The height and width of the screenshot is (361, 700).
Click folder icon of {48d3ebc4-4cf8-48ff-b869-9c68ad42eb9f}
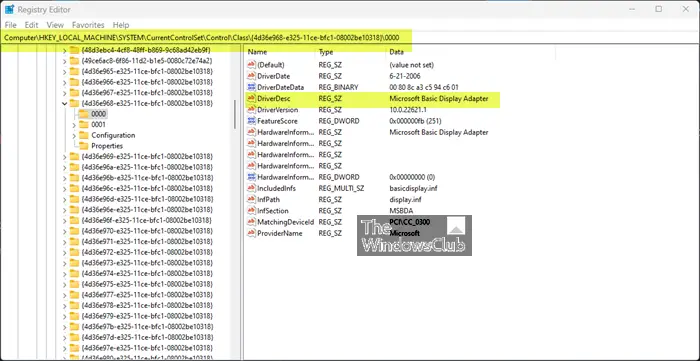[74, 50]
